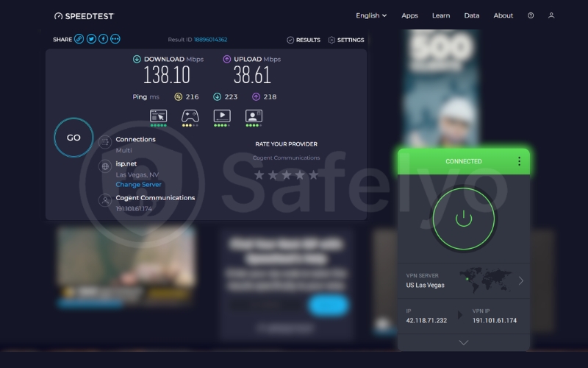The width and height of the screenshot is (588, 368).
Task: Share the result on Twitter
Action: coord(91,39)
